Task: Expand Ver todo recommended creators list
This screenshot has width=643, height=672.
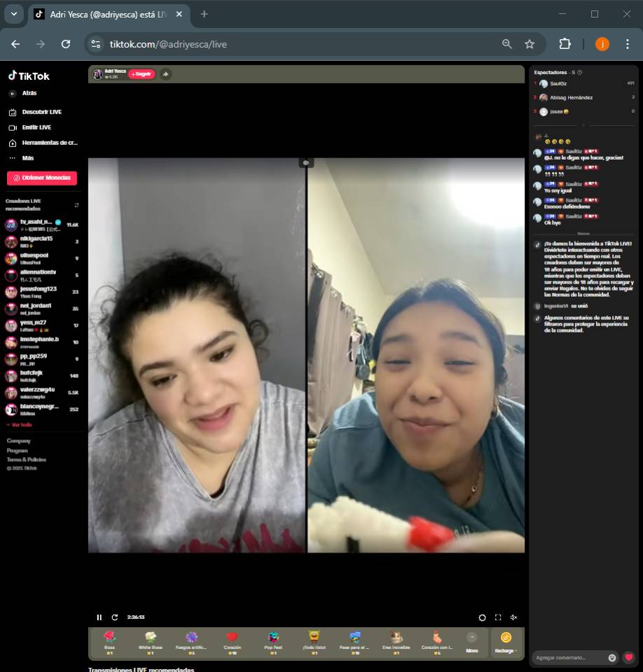Action: 20,425
